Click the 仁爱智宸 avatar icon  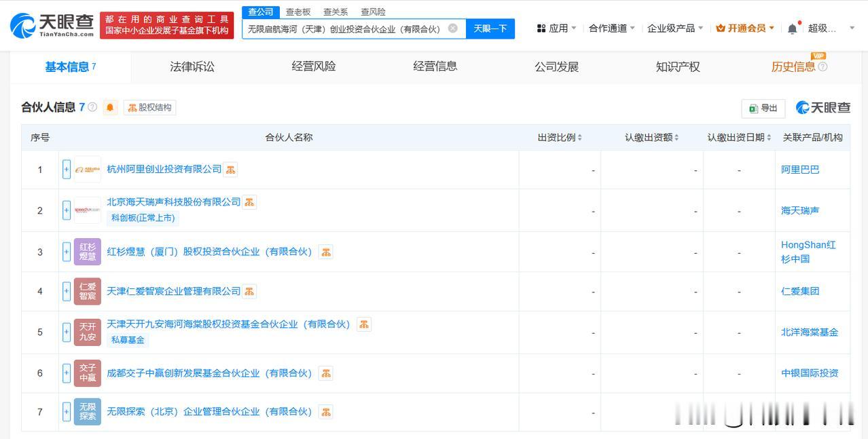click(x=88, y=291)
